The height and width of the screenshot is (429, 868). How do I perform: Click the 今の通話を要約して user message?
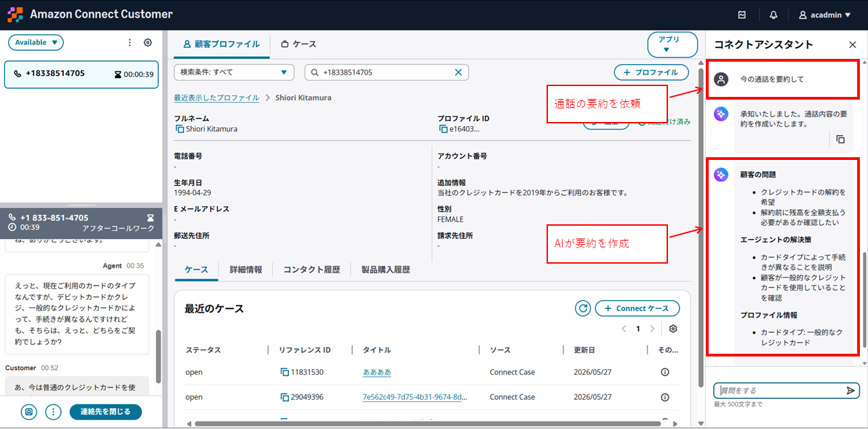click(772, 79)
